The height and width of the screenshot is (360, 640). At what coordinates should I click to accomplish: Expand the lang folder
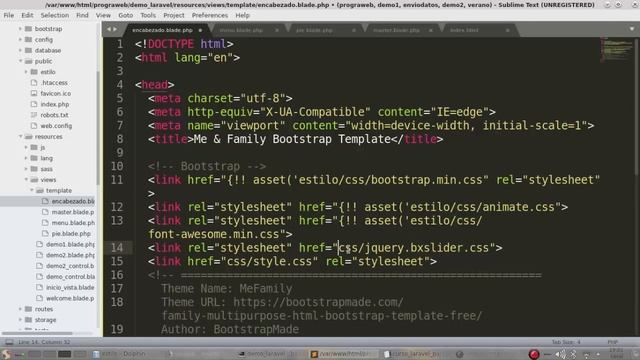[x=26, y=158]
